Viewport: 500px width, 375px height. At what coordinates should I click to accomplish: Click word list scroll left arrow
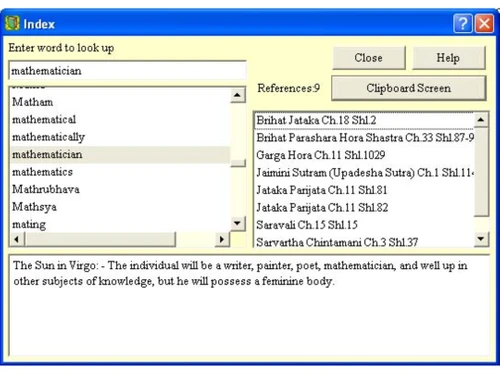point(17,239)
